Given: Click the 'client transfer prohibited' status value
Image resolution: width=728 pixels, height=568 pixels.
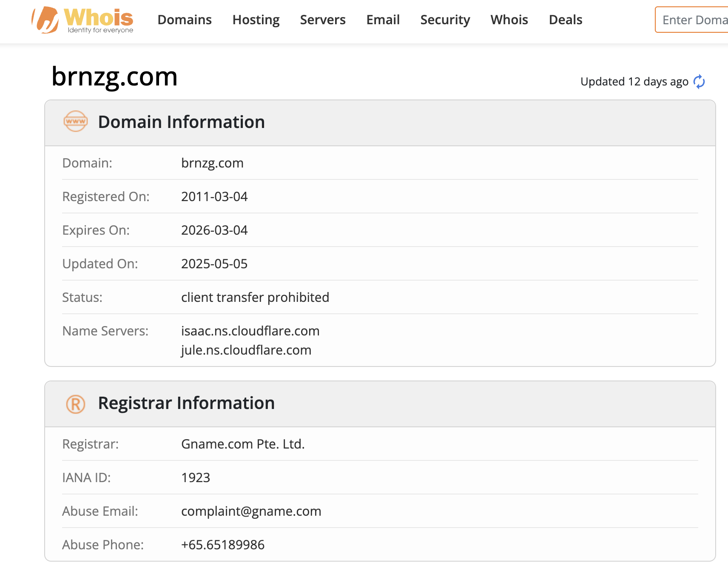Looking at the screenshot, I should pos(255,297).
